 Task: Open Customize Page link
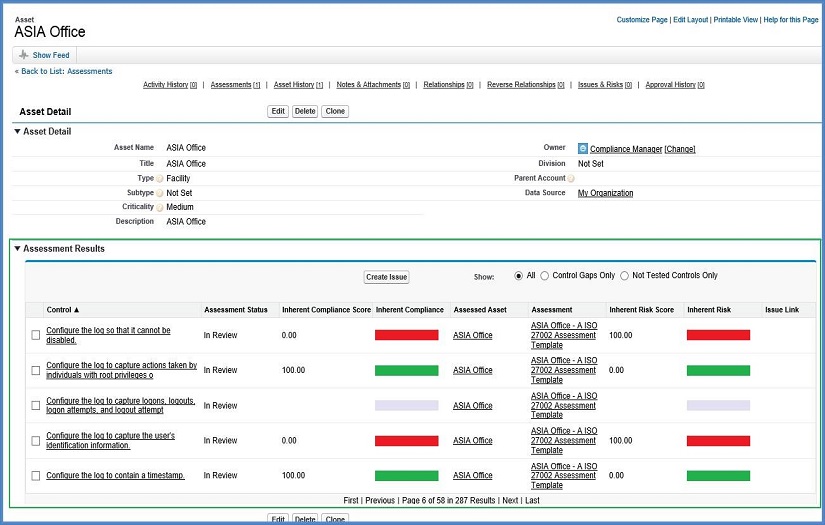click(x=642, y=20)
